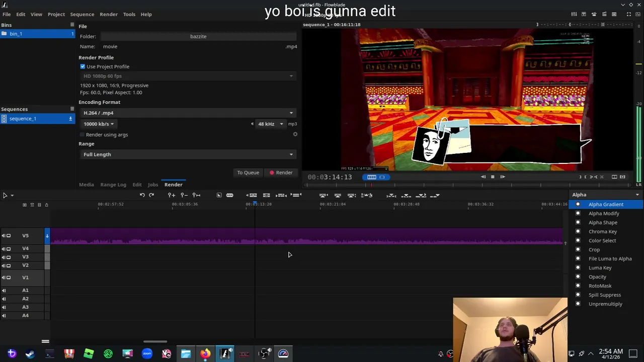Image resolution: width=644 pixels, height=362 pixels.
Task: Select the Alpha Gradient filter
Action: [606, 204]
